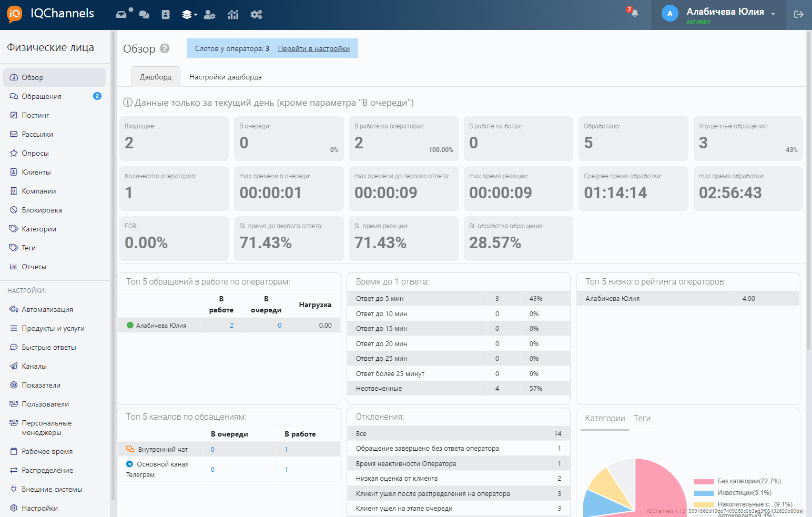
Task: Click В работе count for Внутренний чат
Action: pos(286,450)
